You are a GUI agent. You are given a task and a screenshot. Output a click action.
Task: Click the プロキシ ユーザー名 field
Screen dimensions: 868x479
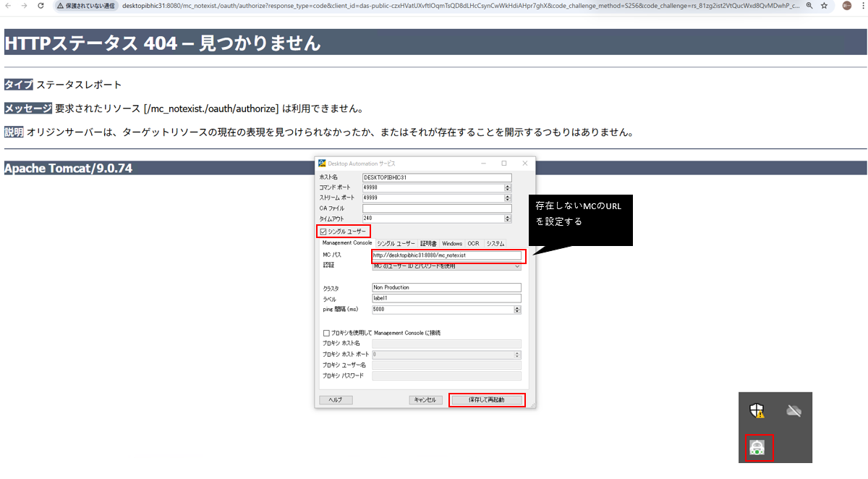tap(446, 365)
